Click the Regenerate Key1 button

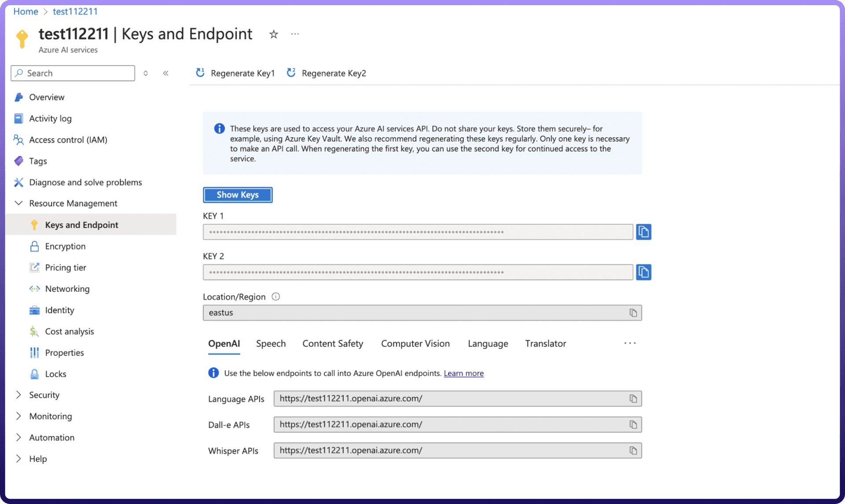[235, 73]
